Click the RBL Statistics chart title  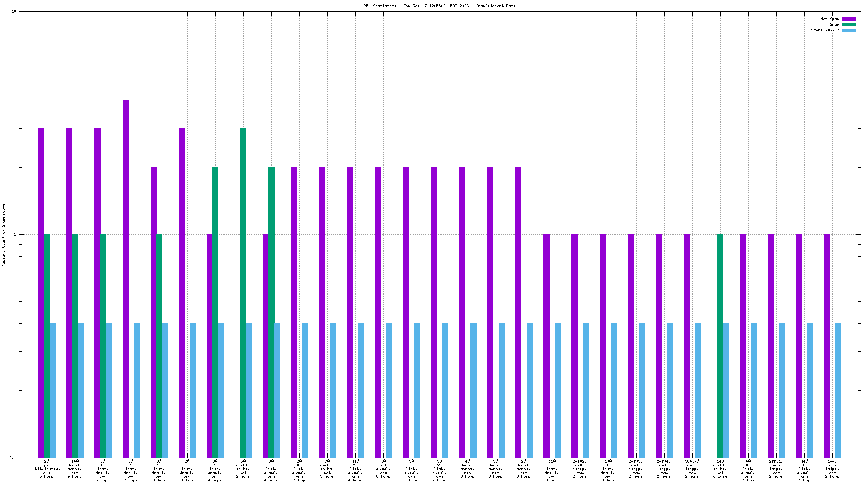click(439, 6)
